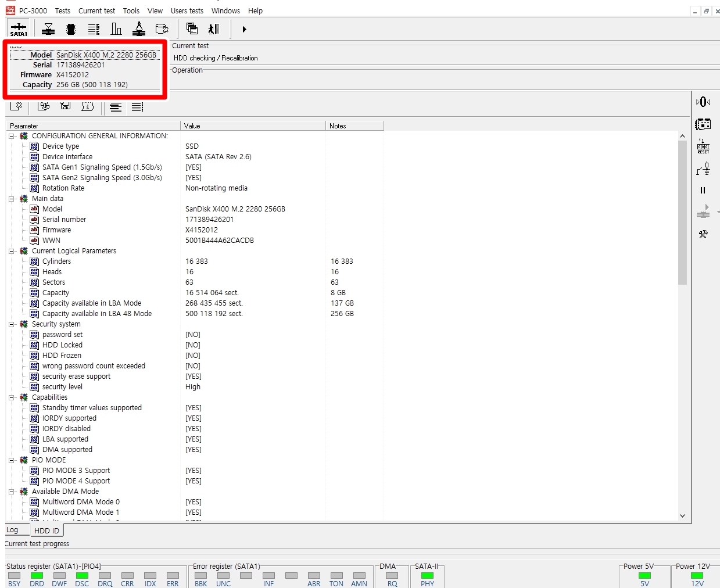Collapse the Capabilities tree node
The image size is (720, 588).
tap(11, 397)
